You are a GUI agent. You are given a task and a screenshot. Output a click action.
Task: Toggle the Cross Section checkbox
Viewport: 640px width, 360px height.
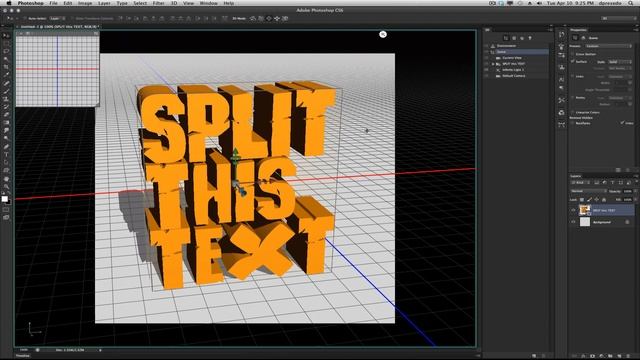tap(572, 54)
